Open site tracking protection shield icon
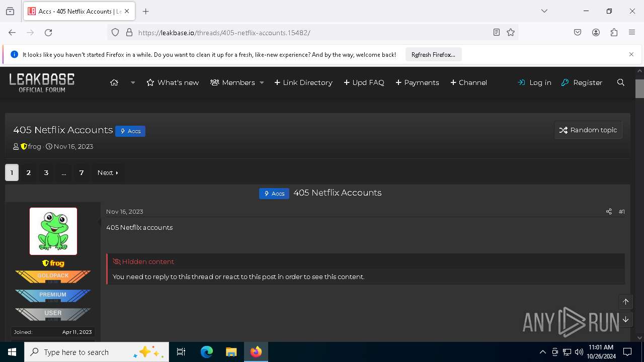This screenshot has width=644, height=362. point(115,32)
